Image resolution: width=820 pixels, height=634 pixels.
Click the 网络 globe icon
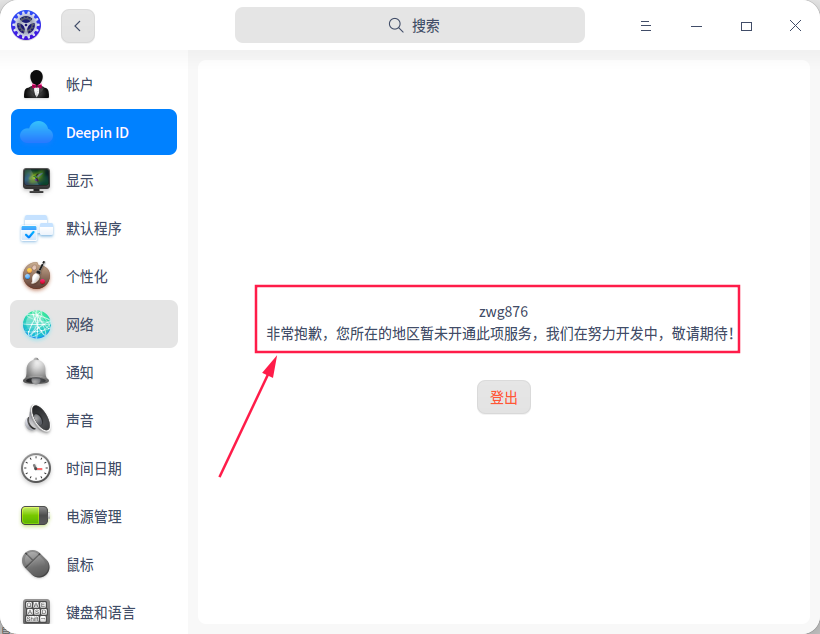tap(37, 324)
